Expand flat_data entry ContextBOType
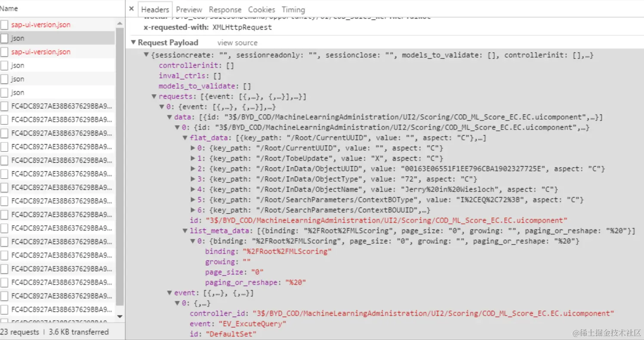Viewport: 644px width, 340px height. [x=193, y=200]
